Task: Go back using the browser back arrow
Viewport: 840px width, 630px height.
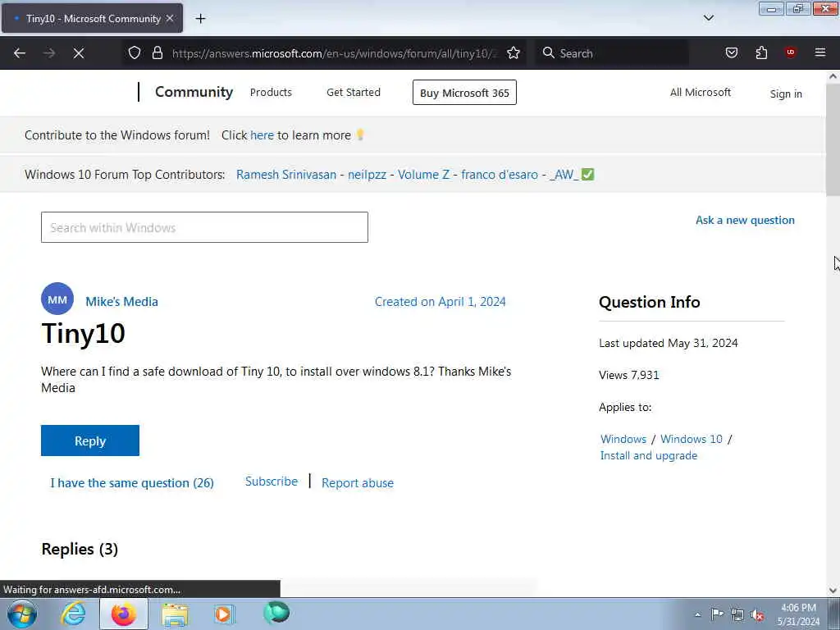Action: pos(20,53)
